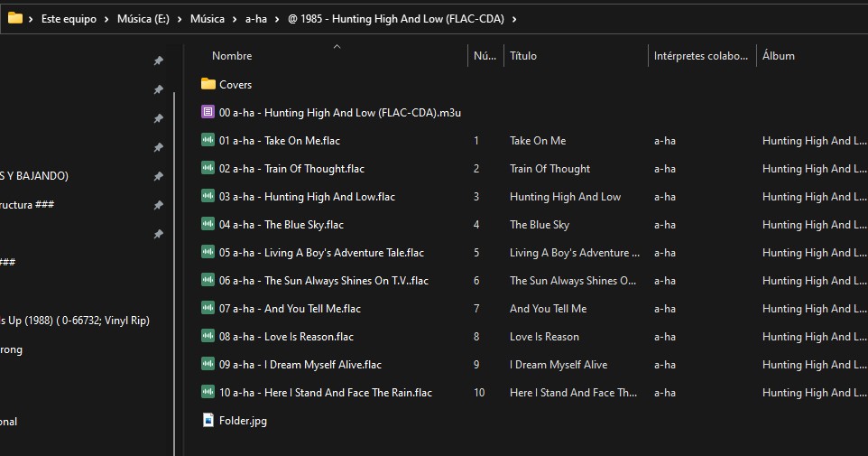Select file '08 a-ha - Love Is Reason.flac'

tap(286, 336)
